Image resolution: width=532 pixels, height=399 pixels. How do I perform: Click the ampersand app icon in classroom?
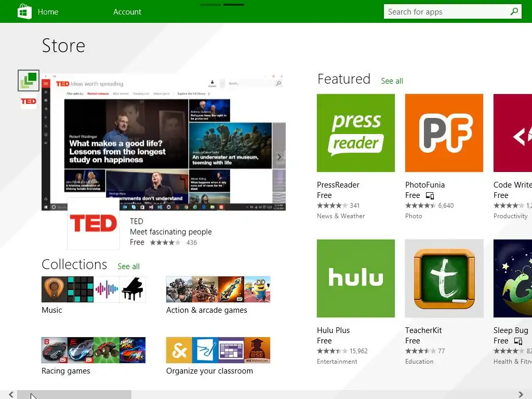click(x=179, y=350)
